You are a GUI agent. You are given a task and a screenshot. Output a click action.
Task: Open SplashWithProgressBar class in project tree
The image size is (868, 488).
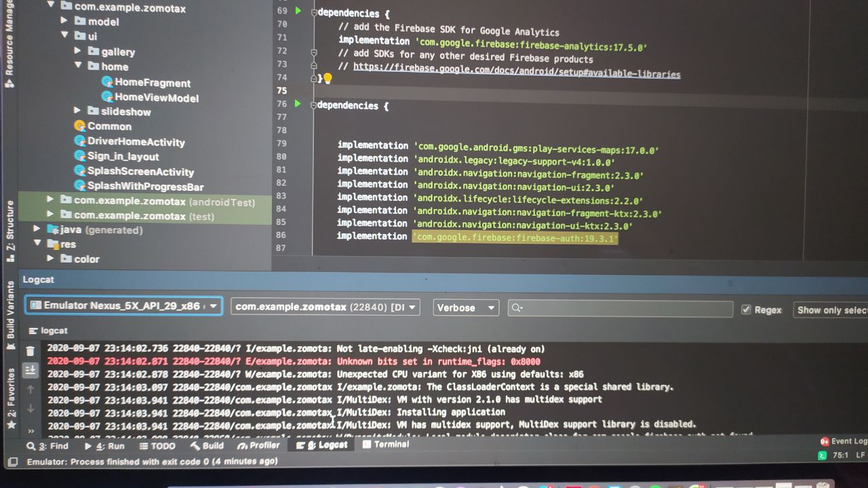point(138,186)
